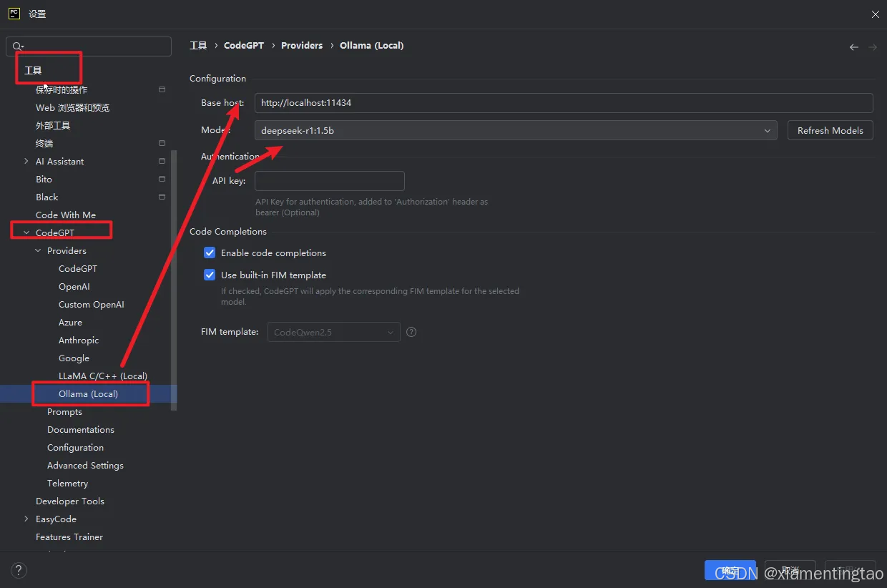
Task: Click Ollama (Local) in the breadcrumb
Action: click(x=372, y=45)
